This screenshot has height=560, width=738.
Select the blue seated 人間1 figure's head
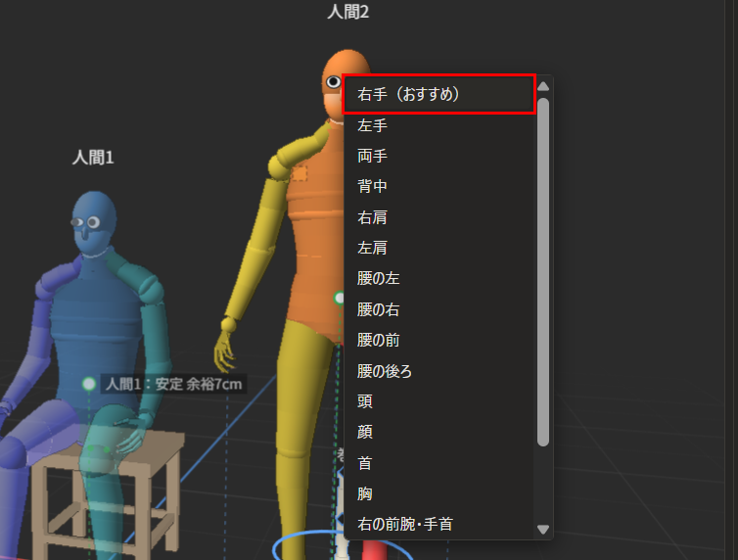(94, 222)
